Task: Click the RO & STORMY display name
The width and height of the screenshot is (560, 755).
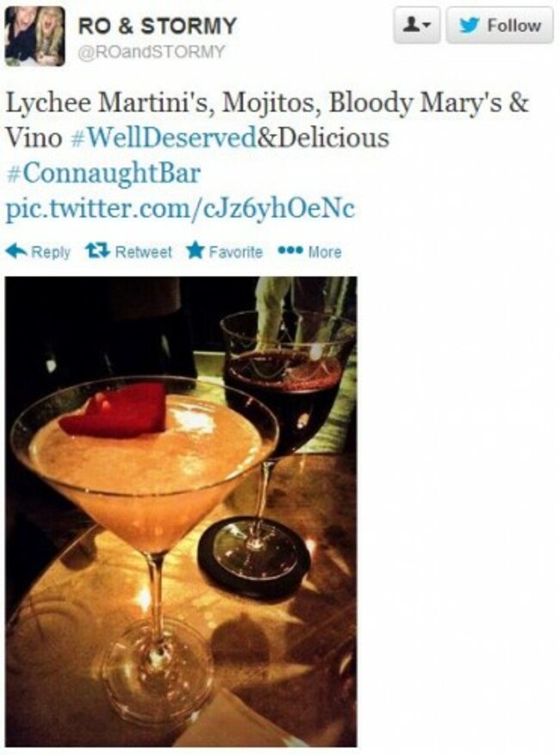Action: 157,26
